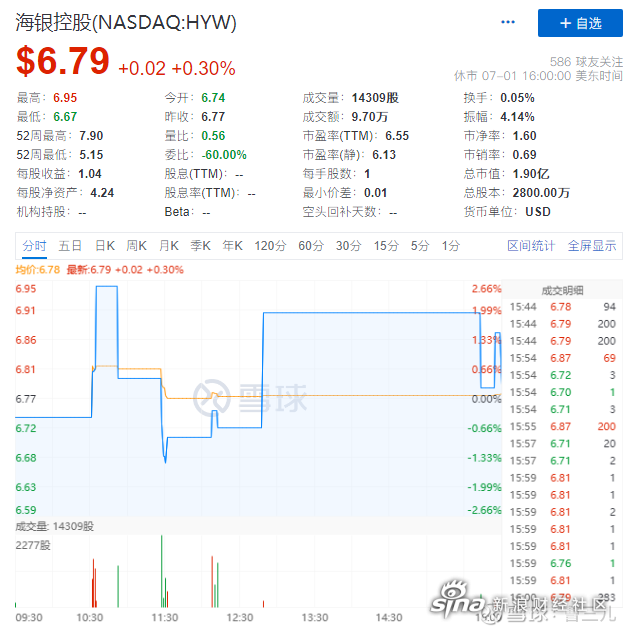Image resolution: width=635 pixels, height=633 pixels.
Task: Click the 15:59 trade row priced 6.76
Action: [563, 563]
